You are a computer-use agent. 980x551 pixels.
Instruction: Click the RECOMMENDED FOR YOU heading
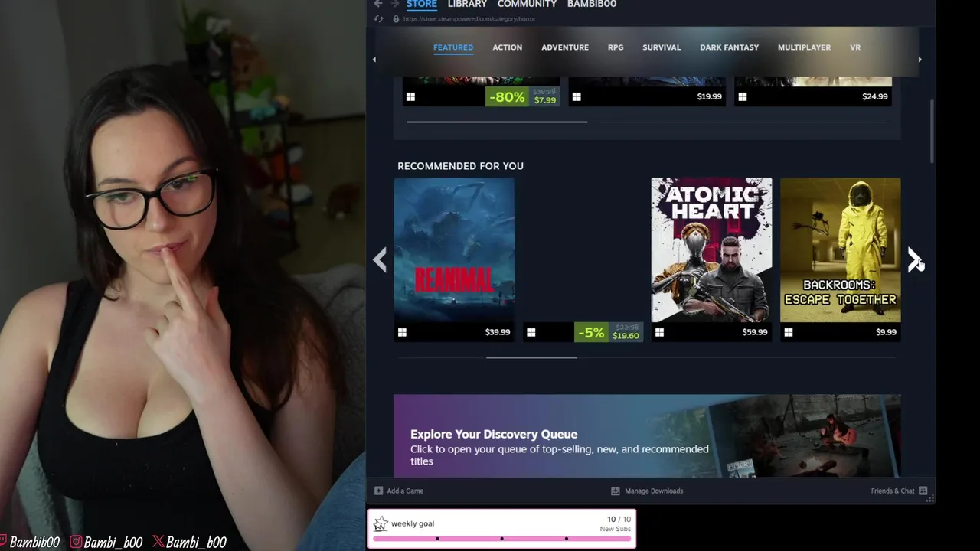click(460, 166)
